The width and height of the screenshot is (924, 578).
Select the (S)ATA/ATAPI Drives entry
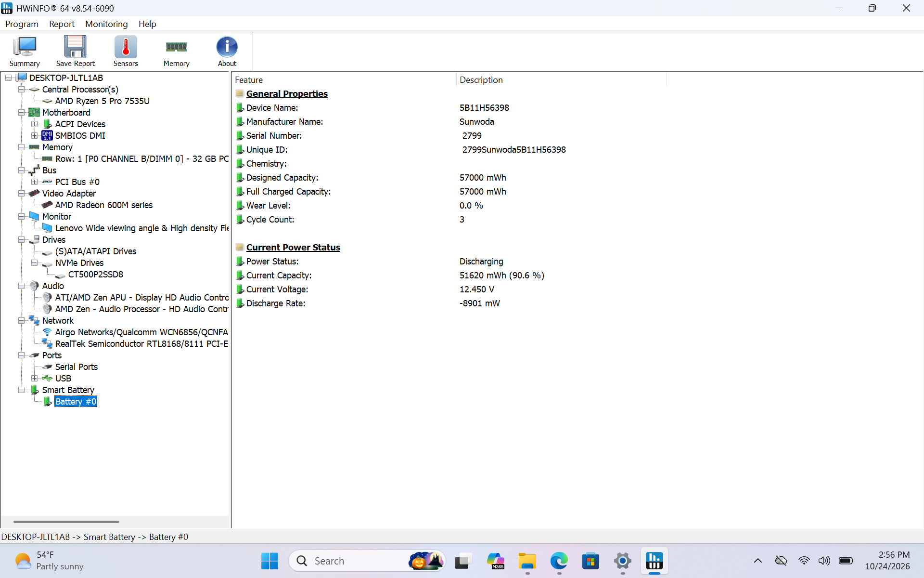[x=95, y=251]
